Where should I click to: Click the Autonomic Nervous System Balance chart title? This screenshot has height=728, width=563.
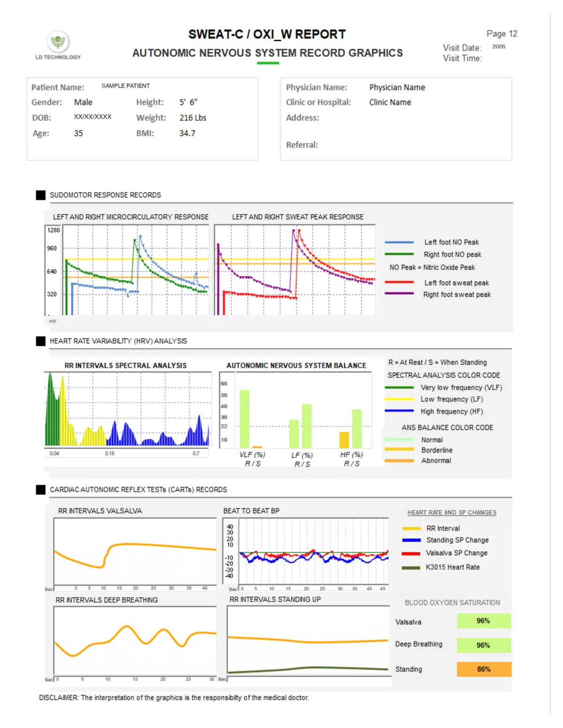click(296, 366)
